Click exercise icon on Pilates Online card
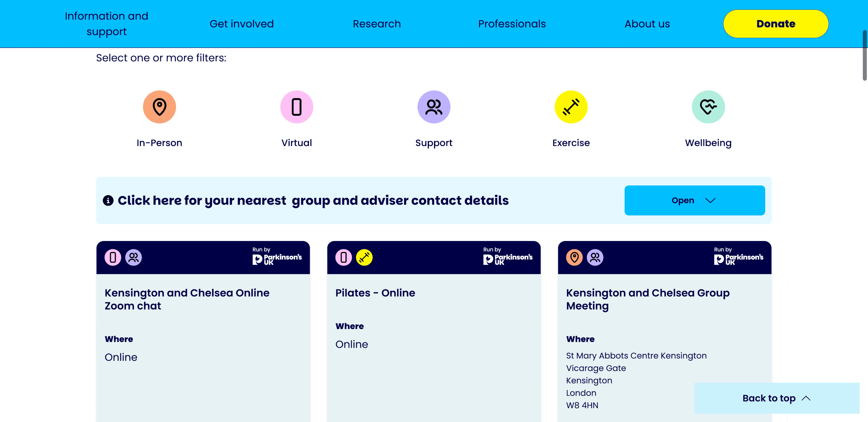The width and height of the screenshot is (868, 422). click(x=364, y=257)
